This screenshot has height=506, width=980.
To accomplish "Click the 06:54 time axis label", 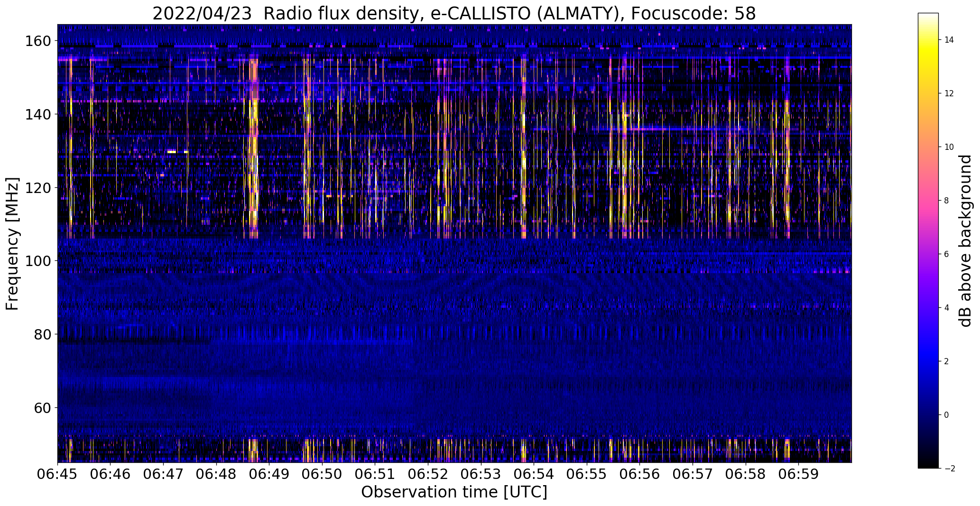I will tap(534, 474).
